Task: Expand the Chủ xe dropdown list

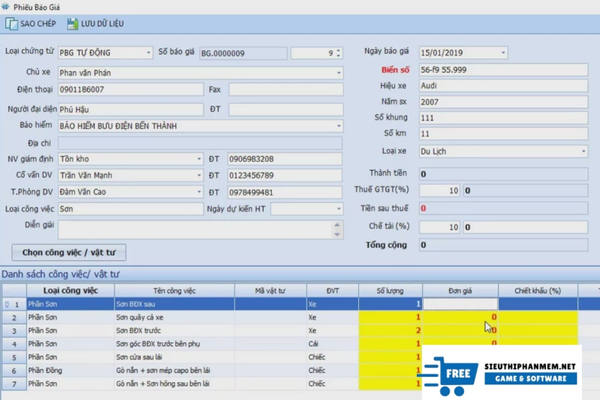Action: (x=339, y=72)
